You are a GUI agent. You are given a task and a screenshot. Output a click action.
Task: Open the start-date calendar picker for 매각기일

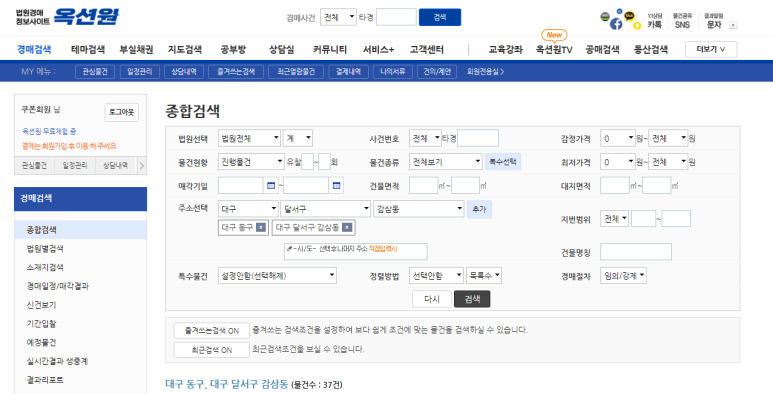point(271,185)
